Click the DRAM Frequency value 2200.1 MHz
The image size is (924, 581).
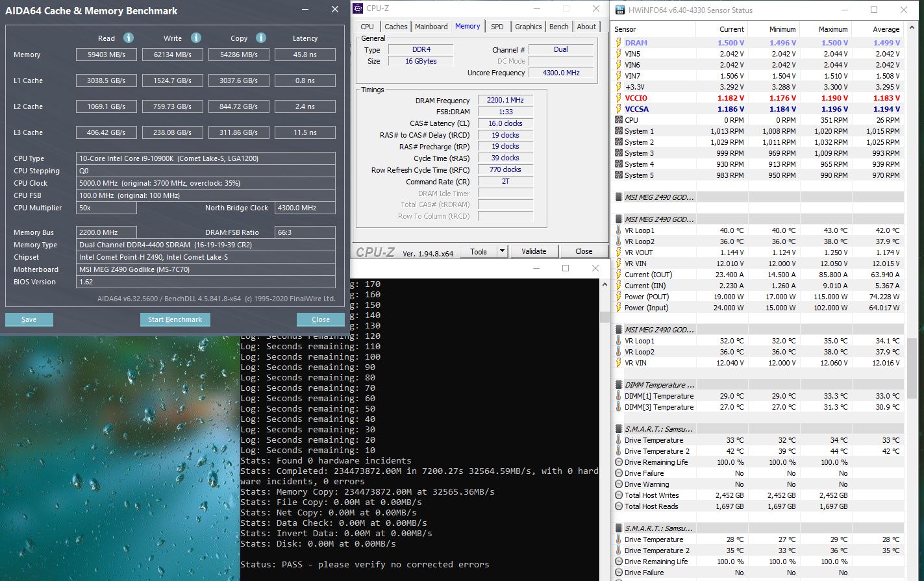pos(505,100)
